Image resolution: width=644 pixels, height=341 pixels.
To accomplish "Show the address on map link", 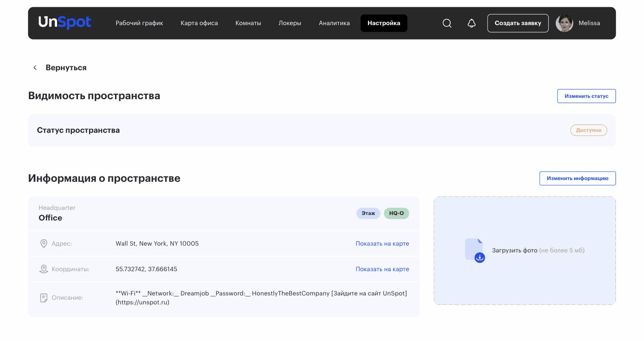I will 382,244.
